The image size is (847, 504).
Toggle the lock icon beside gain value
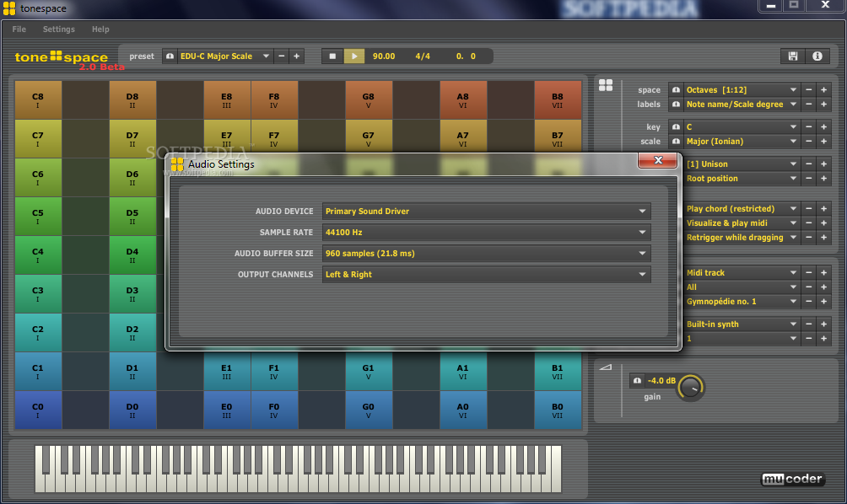click(x=637, y=381)
